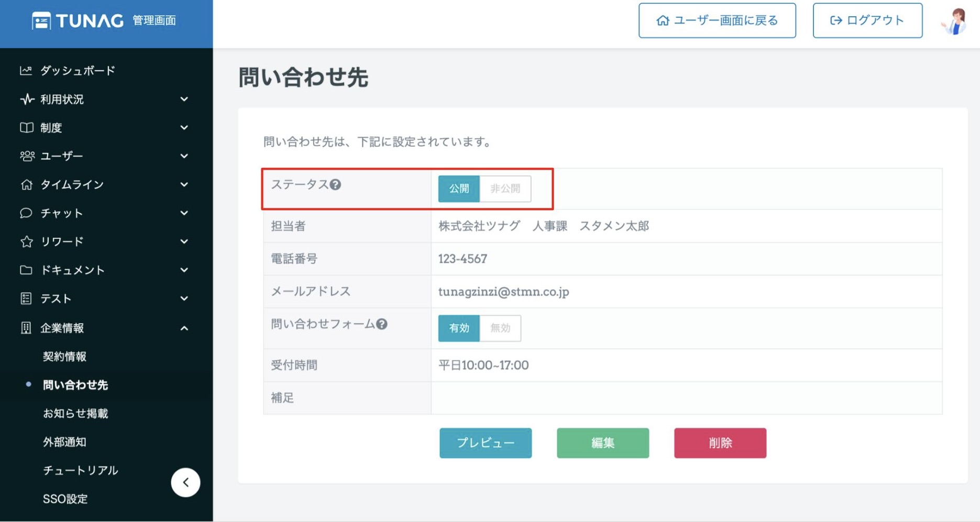Open ダッシュボード in the sidebar
The image size is (980, 522).
tap(78, 71)
